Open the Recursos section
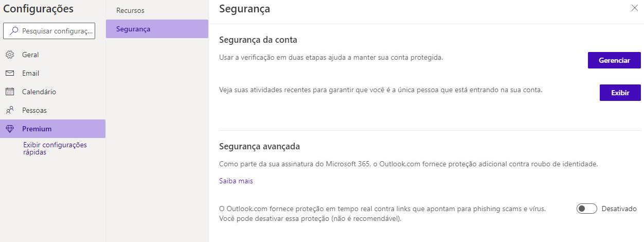 157,10
